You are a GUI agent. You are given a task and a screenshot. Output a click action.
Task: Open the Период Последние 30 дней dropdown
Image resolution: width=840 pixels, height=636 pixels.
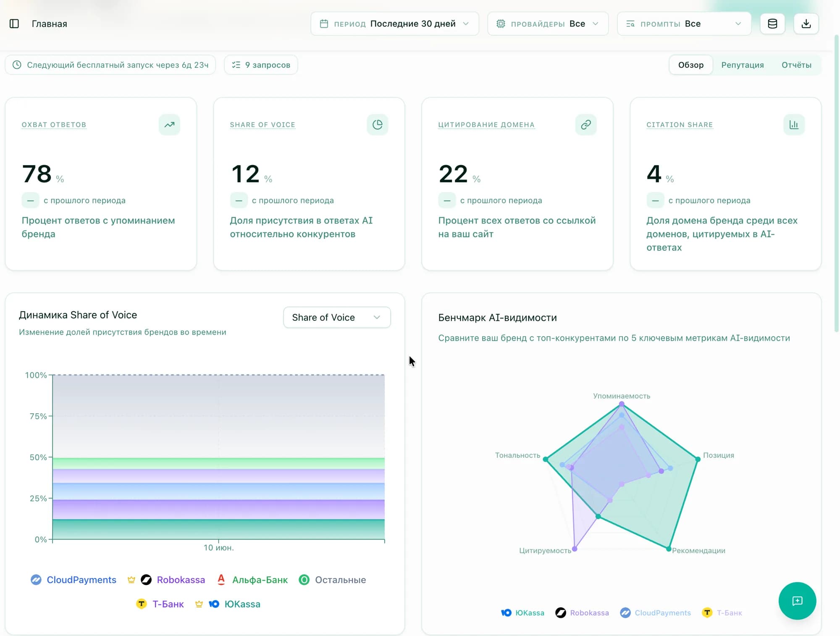click(394, 24)
